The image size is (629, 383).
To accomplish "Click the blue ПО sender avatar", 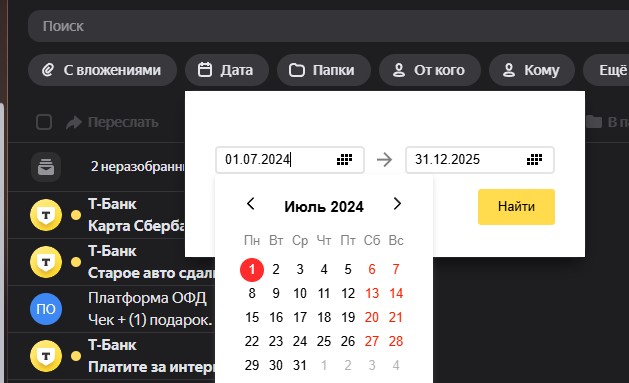I will click(46, 309).
